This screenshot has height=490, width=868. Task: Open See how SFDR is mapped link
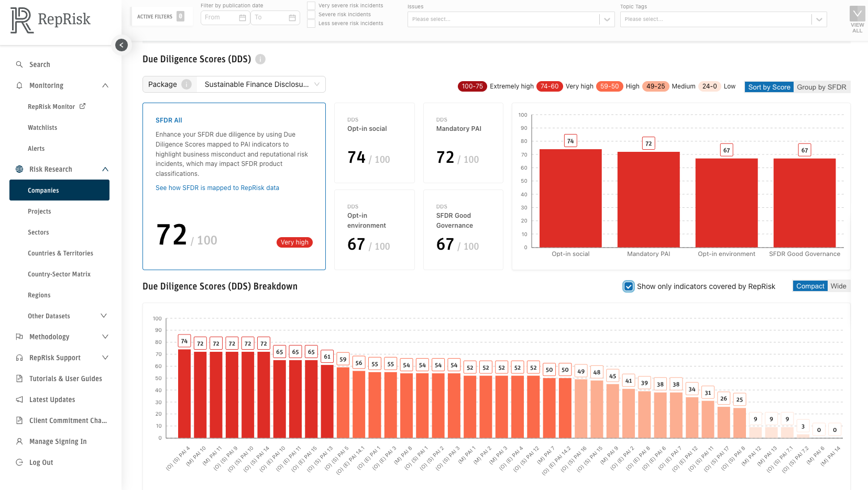click(217, 188)
